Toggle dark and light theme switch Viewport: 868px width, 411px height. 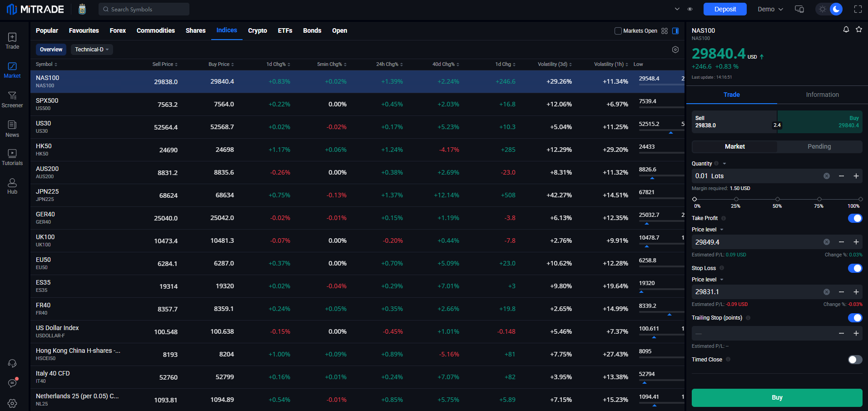coord(829,9)
